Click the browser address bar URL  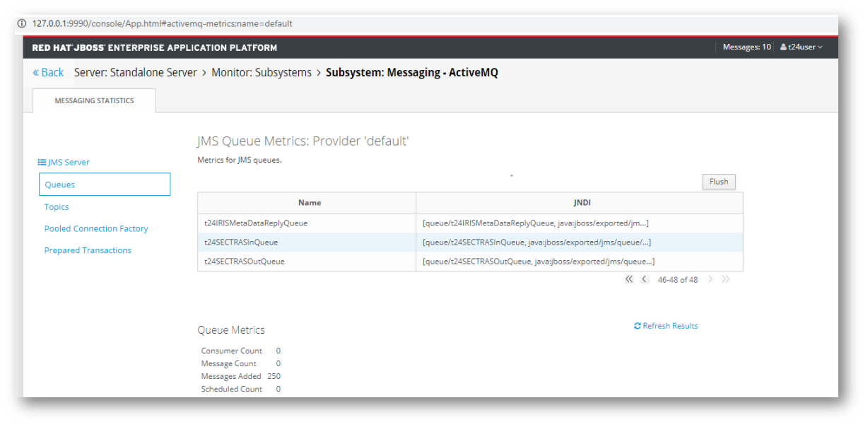162,23
